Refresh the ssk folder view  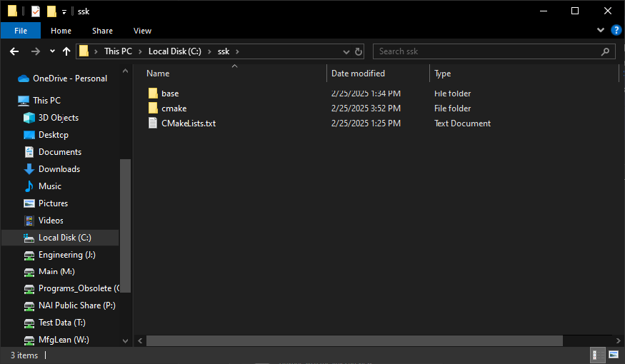(x=359, y=52)
